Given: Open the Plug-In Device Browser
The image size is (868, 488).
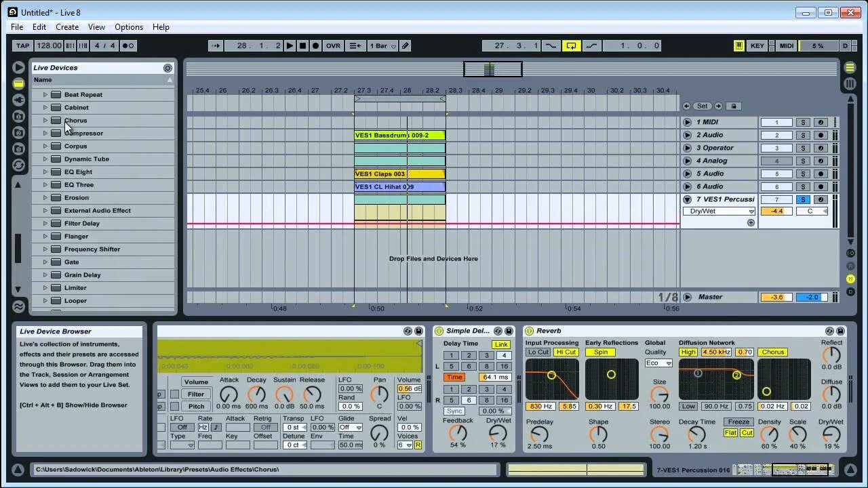Looking at the screenshot, I should (x=18, y=100).
